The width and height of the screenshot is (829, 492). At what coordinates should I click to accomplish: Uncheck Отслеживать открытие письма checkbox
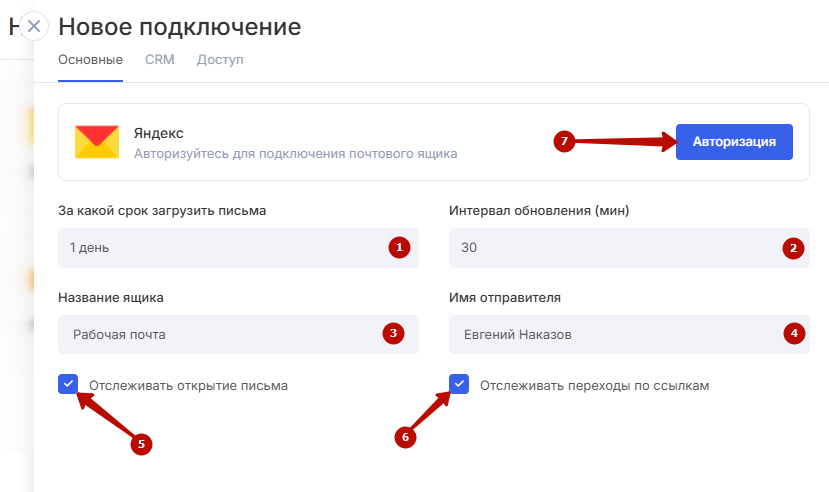[68, 384]
